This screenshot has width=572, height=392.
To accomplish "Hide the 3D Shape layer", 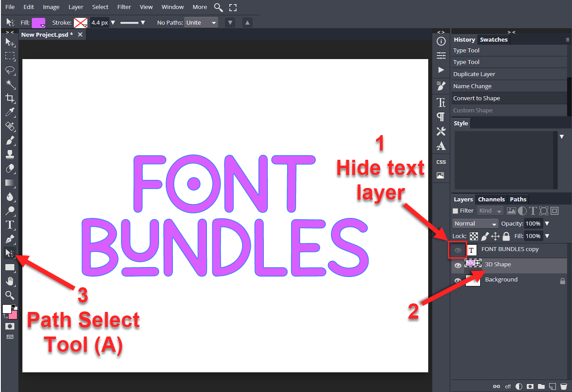I will 458,265.
